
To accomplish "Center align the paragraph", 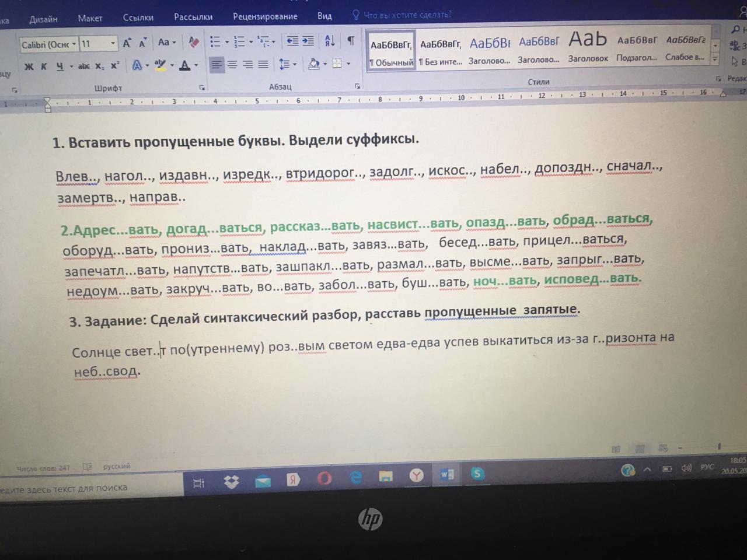I will click(x=232, y=64).
